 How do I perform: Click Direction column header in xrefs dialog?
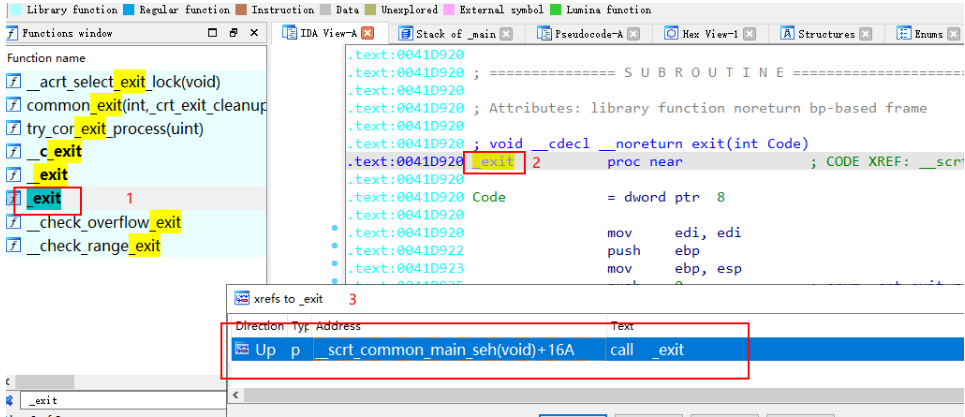260,326
